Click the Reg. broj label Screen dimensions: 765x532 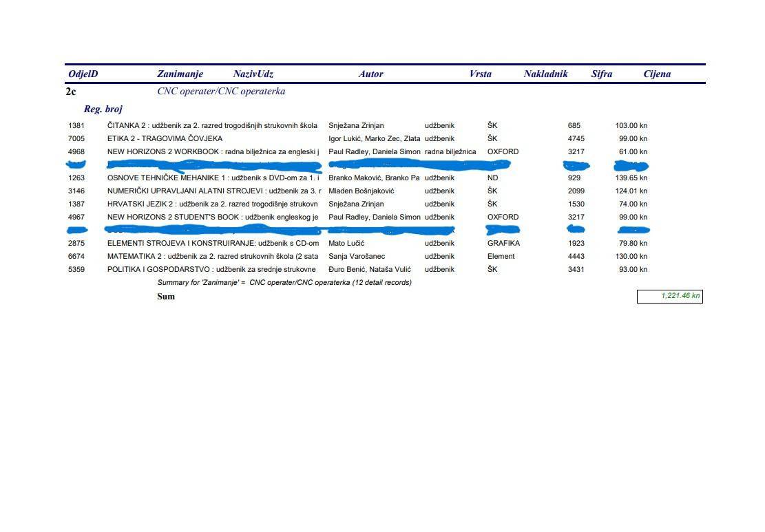coord(103,109)
